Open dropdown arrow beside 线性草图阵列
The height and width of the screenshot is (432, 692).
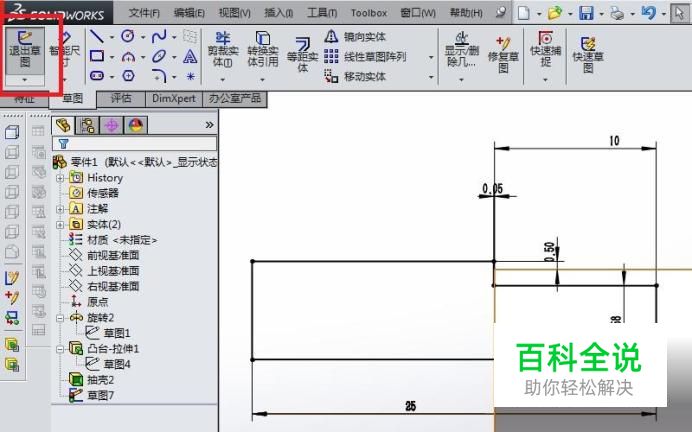click(431, 57)
